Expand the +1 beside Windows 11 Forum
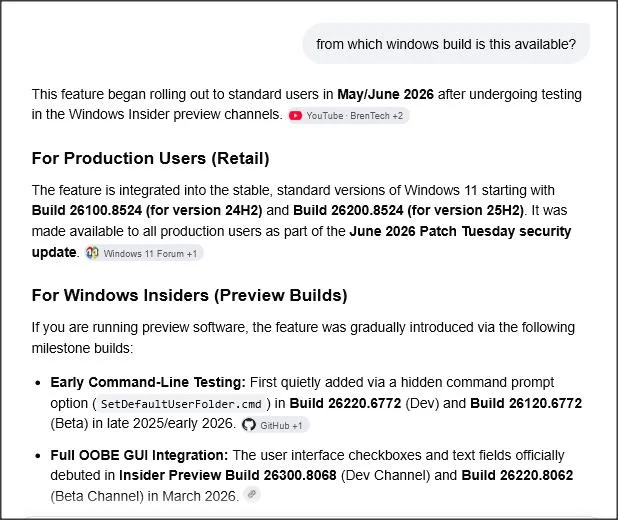Screen dimensions: 618x520 192,253
